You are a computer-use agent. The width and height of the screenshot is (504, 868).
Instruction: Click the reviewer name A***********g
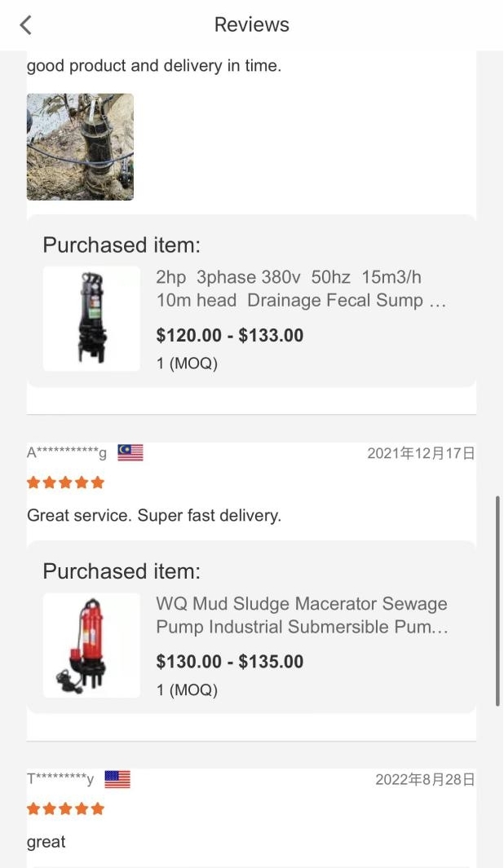[66, 452]
